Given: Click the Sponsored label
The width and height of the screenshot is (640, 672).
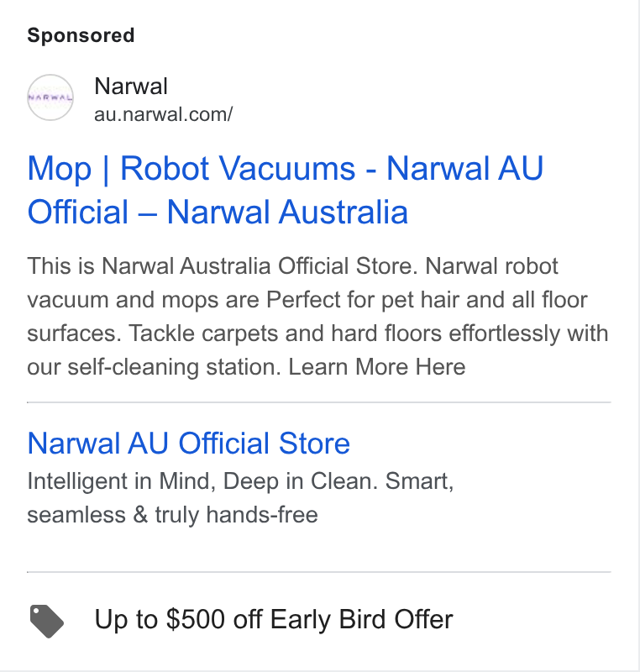Looking at the screenshot, I should (x=81, y=35).
